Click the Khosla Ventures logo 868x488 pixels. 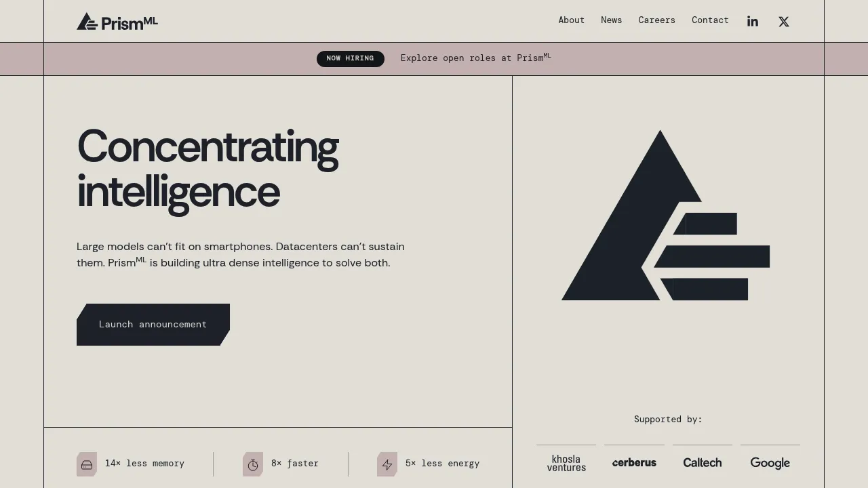click(566, 463)
